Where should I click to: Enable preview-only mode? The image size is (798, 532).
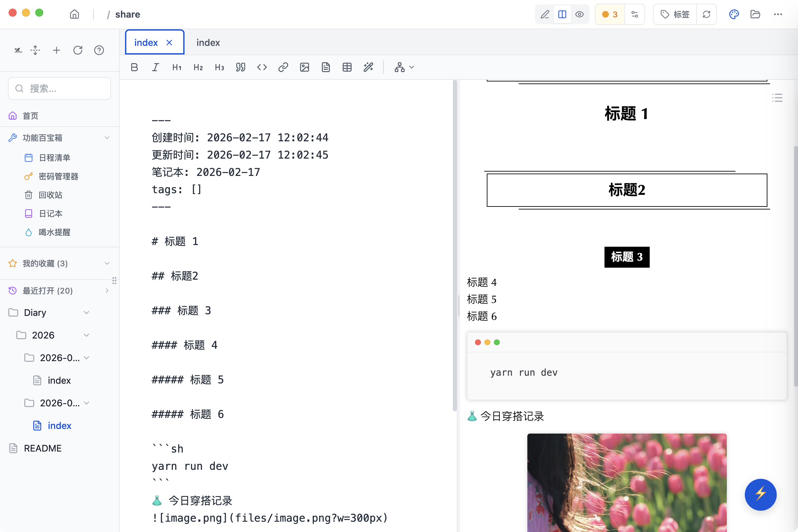(580, 14)
